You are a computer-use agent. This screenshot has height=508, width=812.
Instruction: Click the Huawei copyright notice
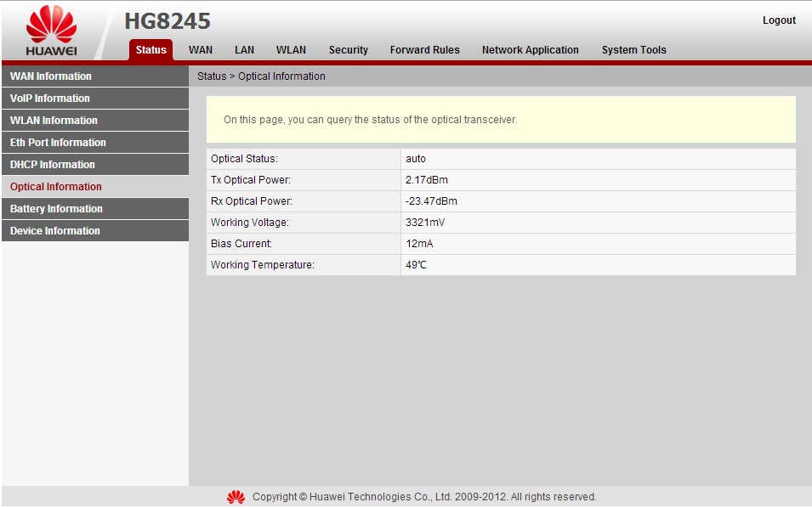424,497
